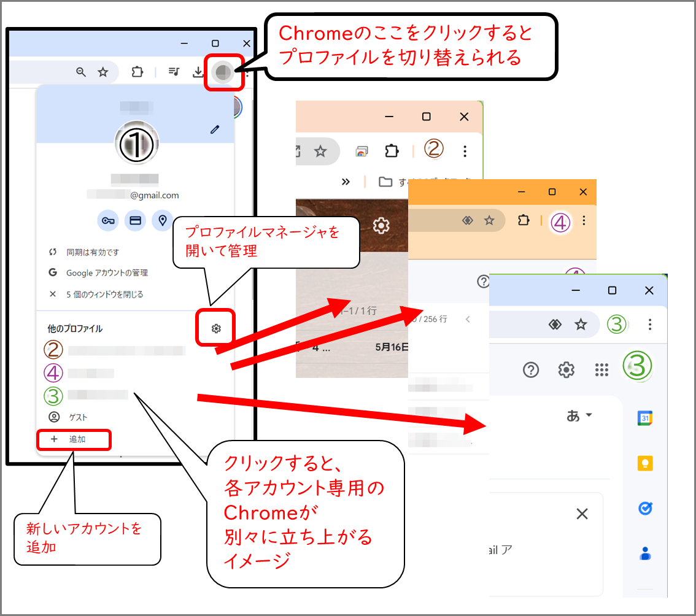Open Google Tasks side panel icon

(x=645, y=508)
